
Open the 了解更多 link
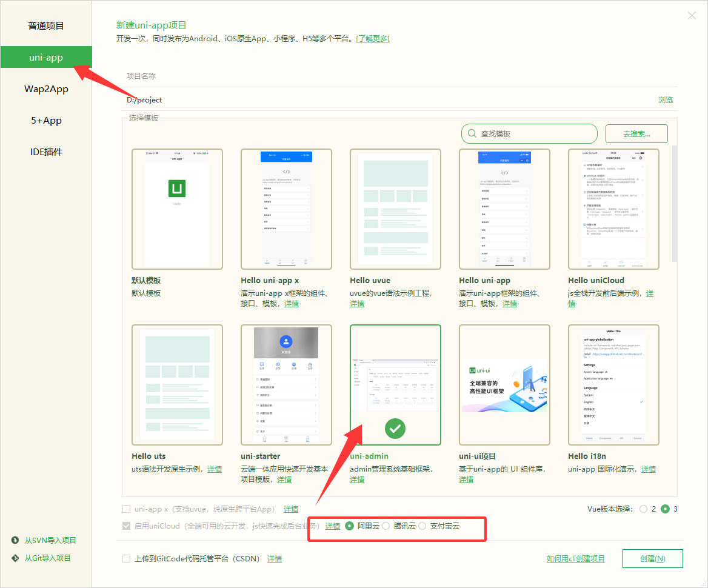373,39
